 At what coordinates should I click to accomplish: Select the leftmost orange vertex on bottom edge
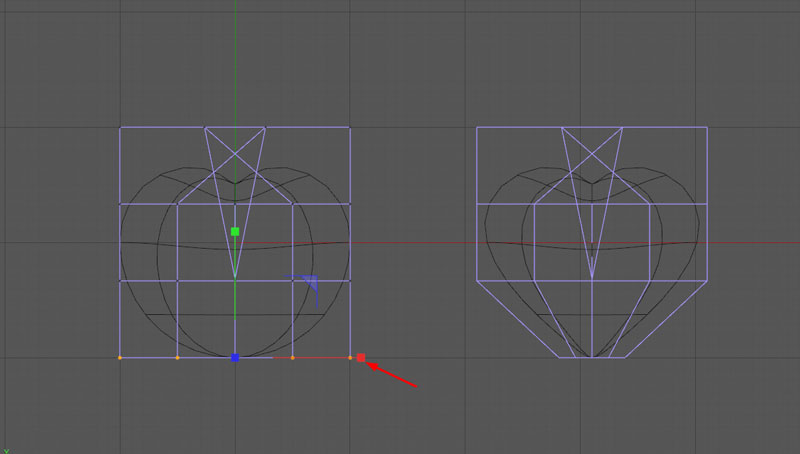click(x=120, y=357)
